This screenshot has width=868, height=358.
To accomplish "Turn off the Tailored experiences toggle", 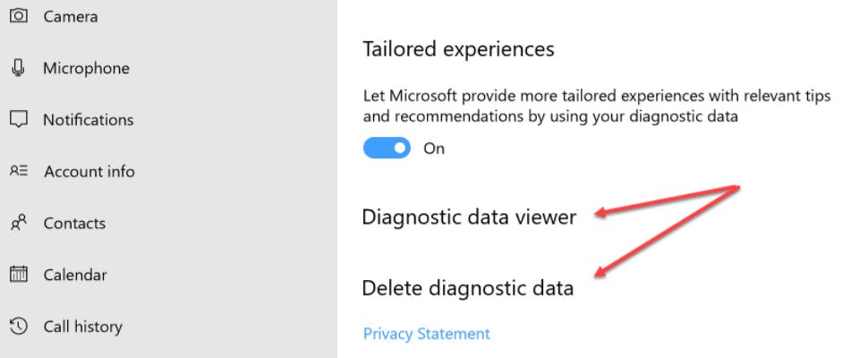I will (x=387, y=149).
